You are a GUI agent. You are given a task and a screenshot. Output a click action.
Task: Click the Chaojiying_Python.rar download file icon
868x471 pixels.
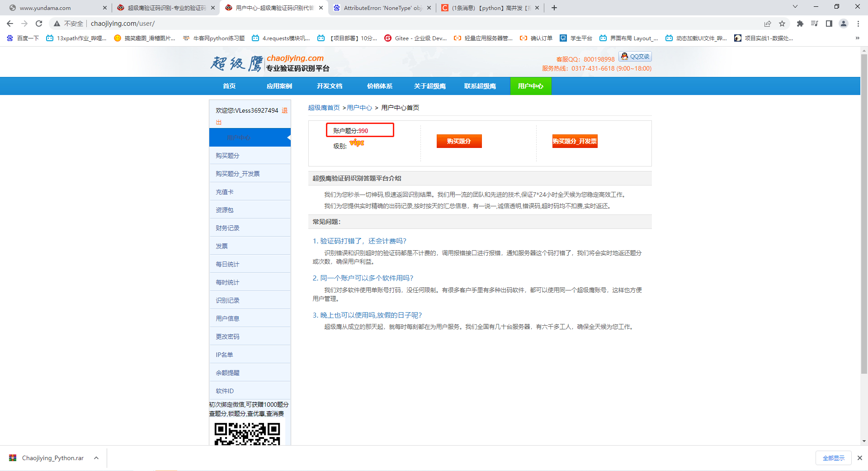[x=13, y=458]
